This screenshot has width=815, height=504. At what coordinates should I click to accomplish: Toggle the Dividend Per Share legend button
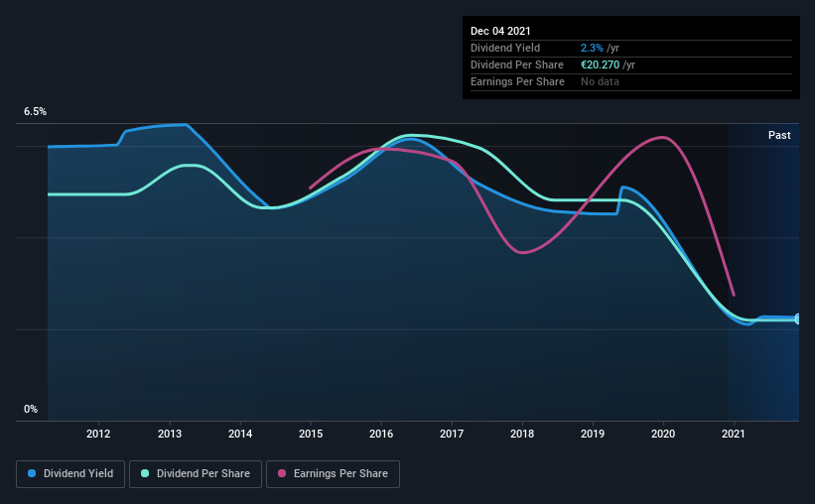(x=196, y=474)
